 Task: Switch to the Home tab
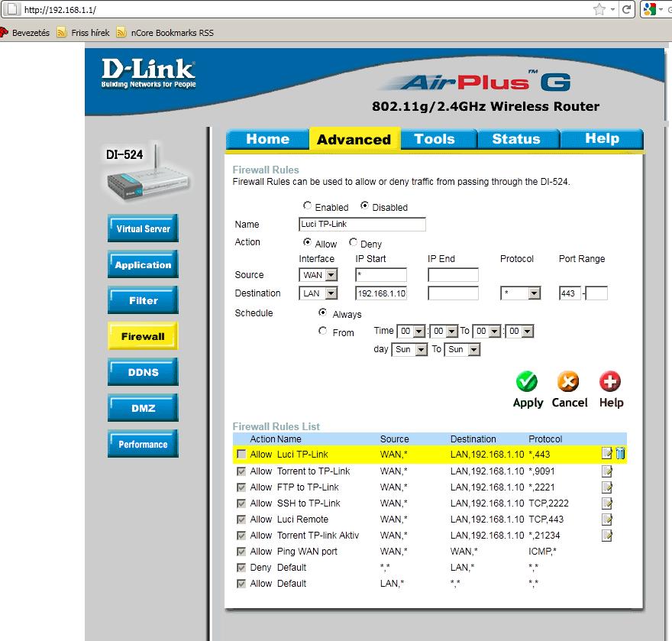pyautogui.click(x=267, y=139)
